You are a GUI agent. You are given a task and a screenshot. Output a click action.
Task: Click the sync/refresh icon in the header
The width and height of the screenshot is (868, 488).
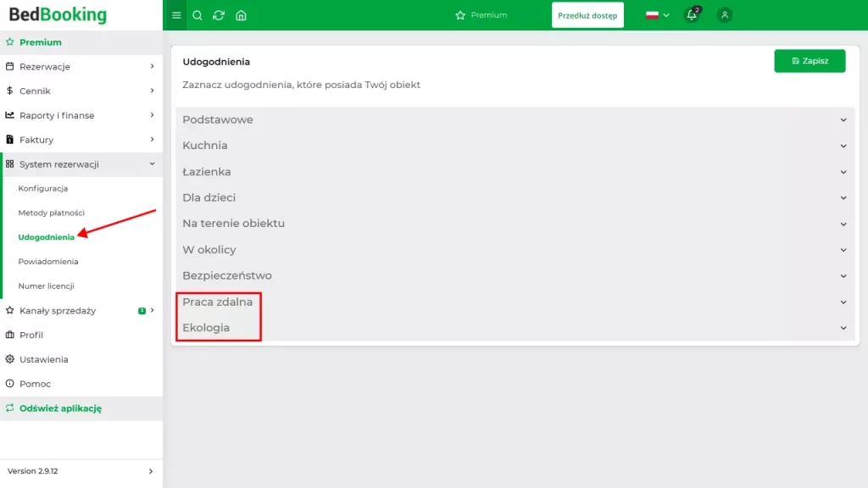220,14
